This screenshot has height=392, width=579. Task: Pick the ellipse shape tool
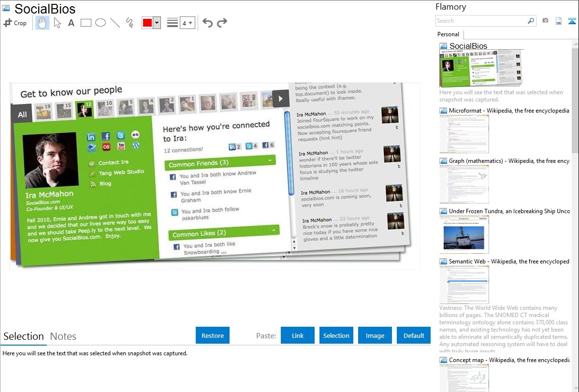point(101,23)
